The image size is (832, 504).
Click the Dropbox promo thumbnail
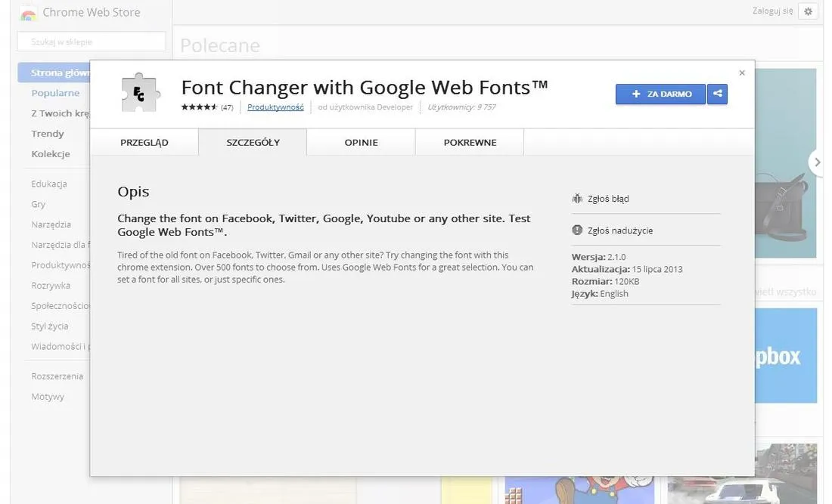(787, 355)
